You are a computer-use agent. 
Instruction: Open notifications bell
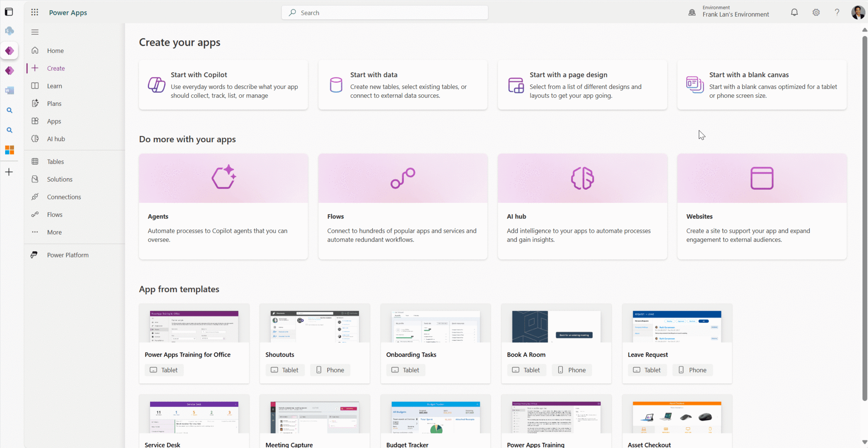pyautogui.click(x=794, y=12)
